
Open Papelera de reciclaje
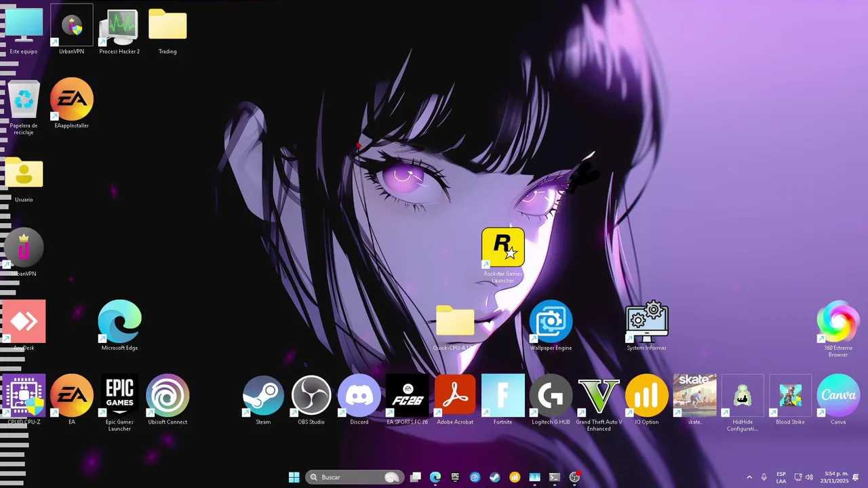[x=24, y=105]
